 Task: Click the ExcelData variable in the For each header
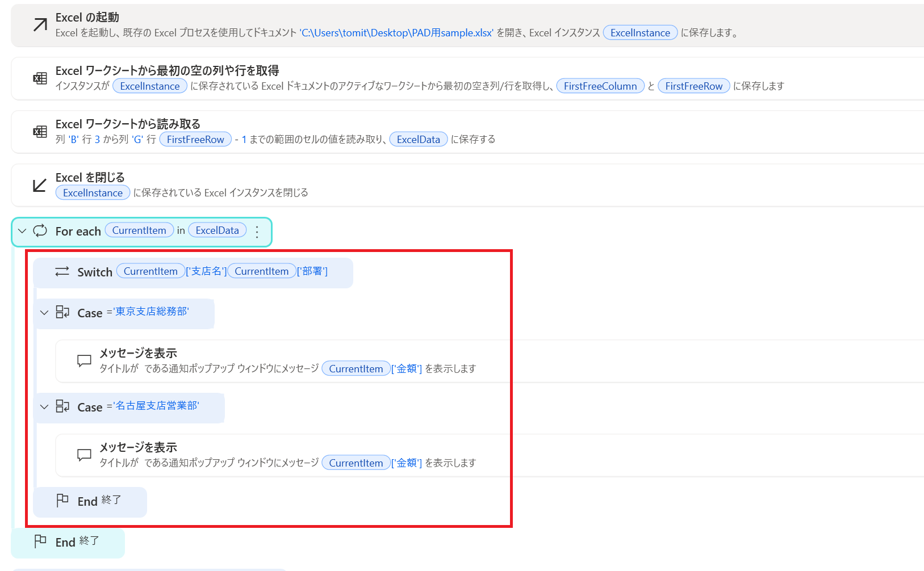click(217, 230)
